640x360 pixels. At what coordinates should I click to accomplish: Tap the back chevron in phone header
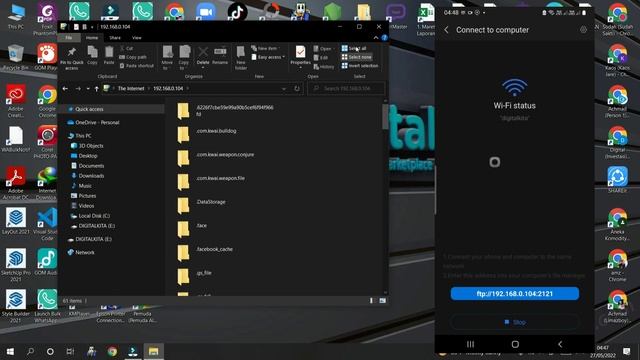[447, 30]
